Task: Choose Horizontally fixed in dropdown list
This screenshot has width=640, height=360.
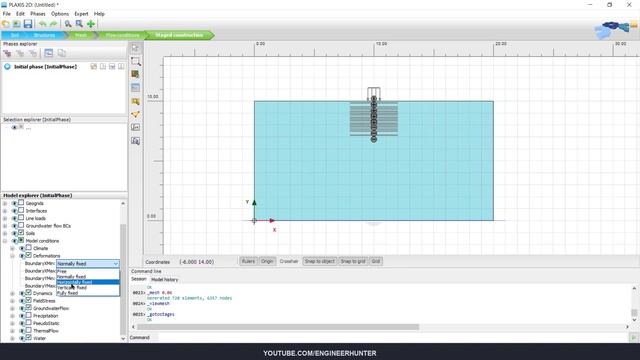Action: pos(88,282)
